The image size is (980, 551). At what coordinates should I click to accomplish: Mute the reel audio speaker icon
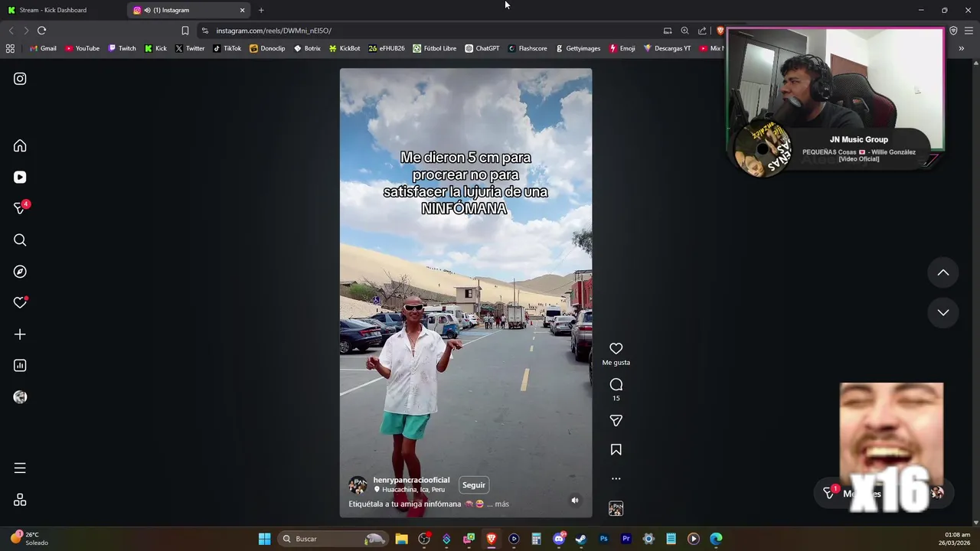point(575,500)
